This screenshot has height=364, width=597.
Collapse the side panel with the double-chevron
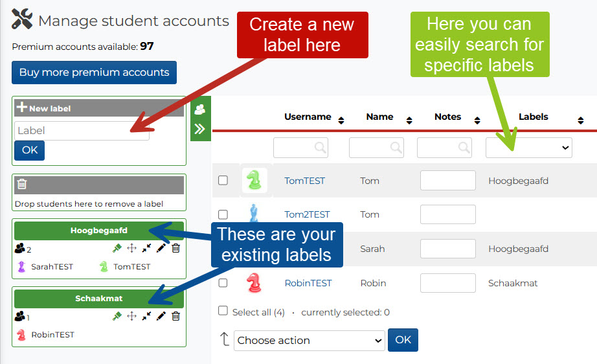[x=200, y=129]
